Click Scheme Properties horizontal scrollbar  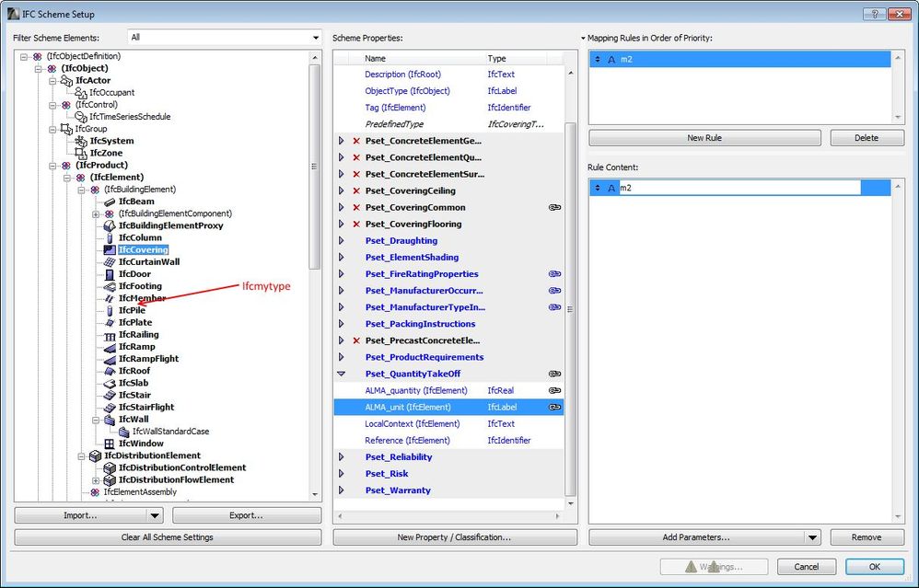(x=448, y=516)
